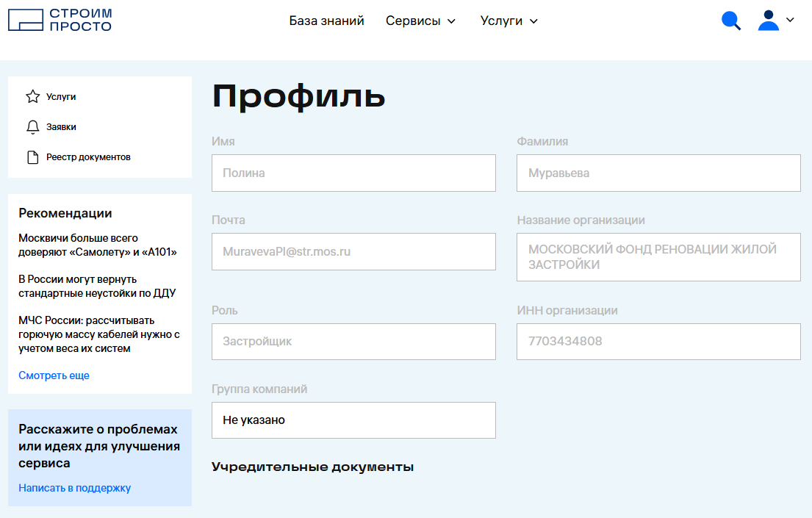Viewport: 812px width, 518px height.
Task: Click the bell icon beside Заявки
Action: pyautogui.click(x=32, y=126)
